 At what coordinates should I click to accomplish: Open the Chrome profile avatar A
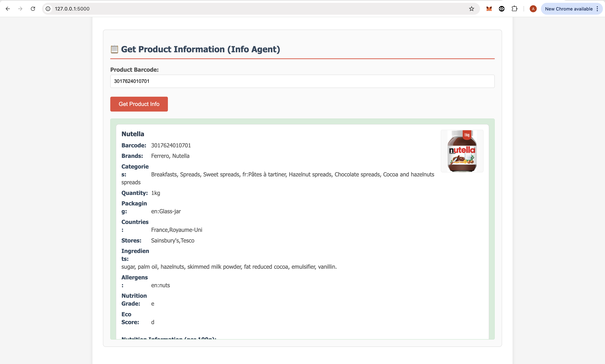pos(533,9)
